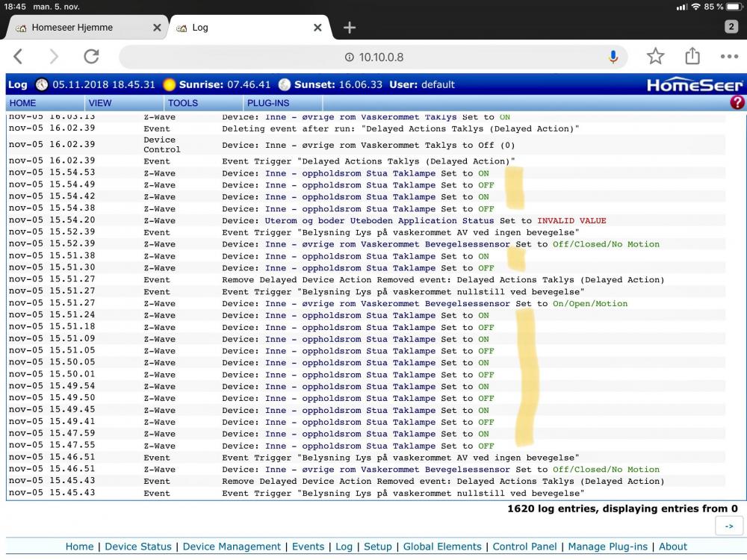Open new tab with plus icon
Screen dimensions: 747x560
(349, 28)
